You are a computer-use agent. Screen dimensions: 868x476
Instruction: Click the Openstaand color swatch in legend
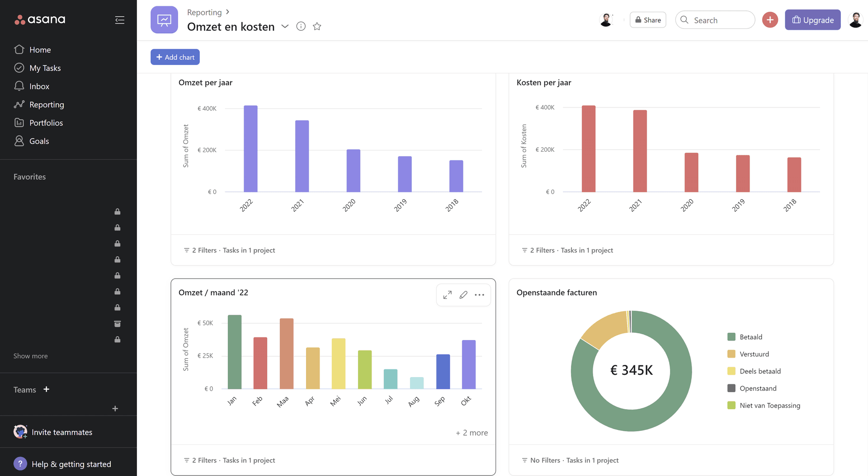[731, 388]
